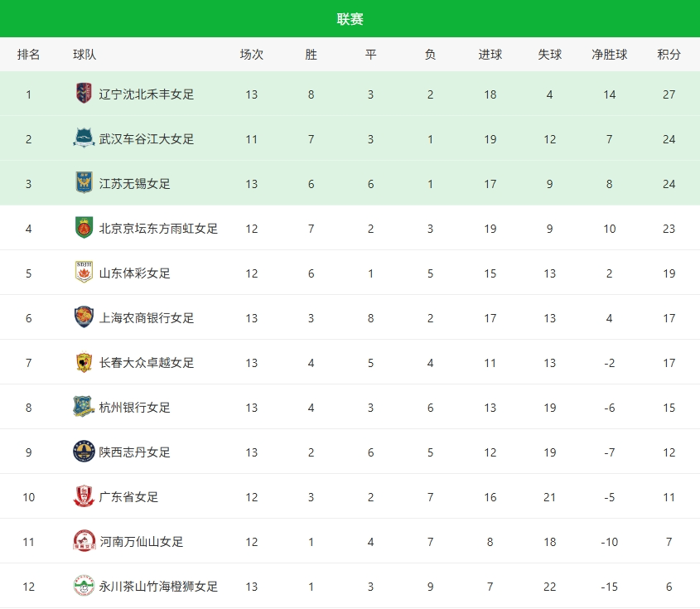Open the 永川茶山竹海橙狮女足 team name link

(x=158, y=587)
